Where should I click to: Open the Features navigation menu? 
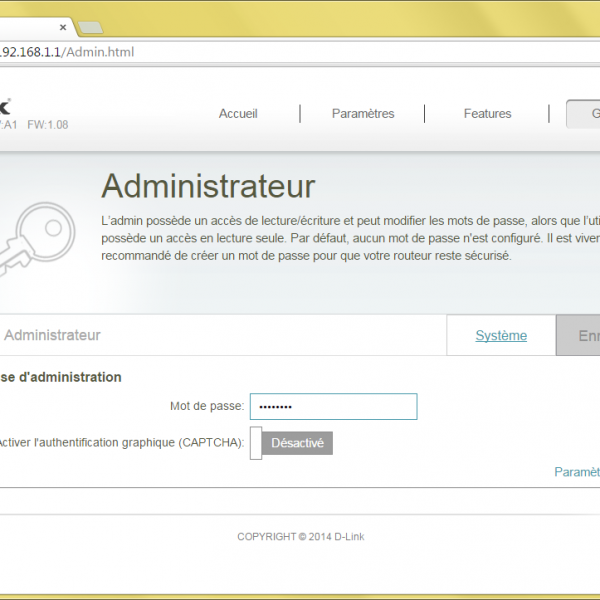coord(487,114)
